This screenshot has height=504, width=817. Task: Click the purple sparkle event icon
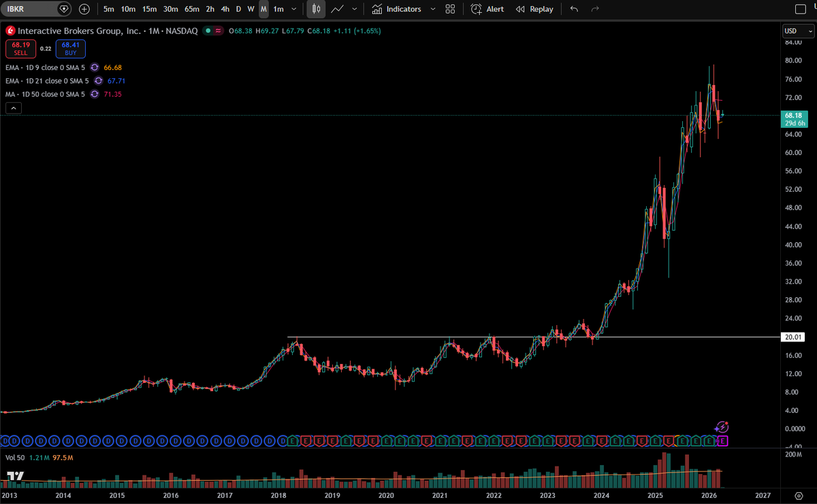click(x=723, y=427)
